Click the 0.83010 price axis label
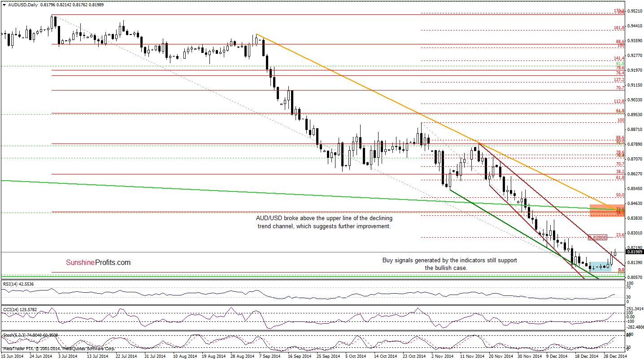 click(x=635, y=233)
